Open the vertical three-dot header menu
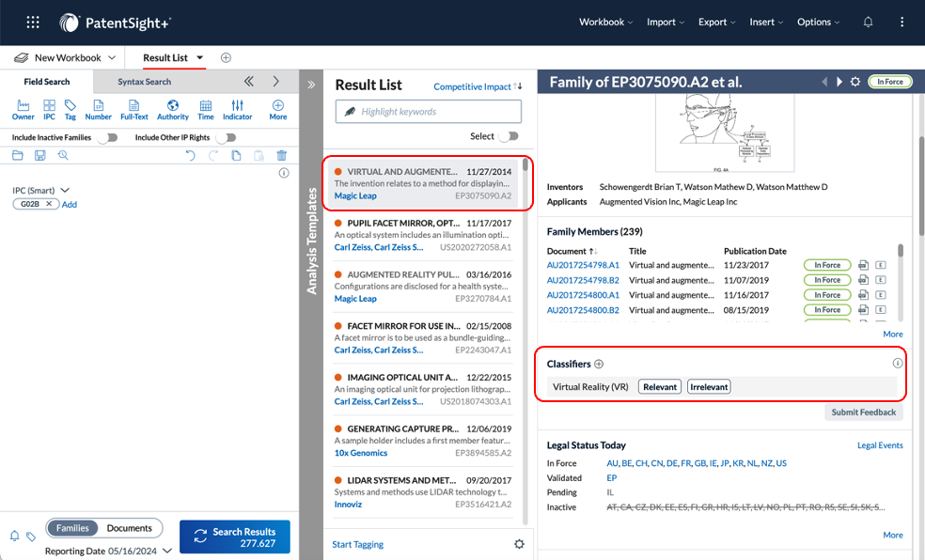The width and height of the screenshot is (925, 560). (x=901, y=23)
